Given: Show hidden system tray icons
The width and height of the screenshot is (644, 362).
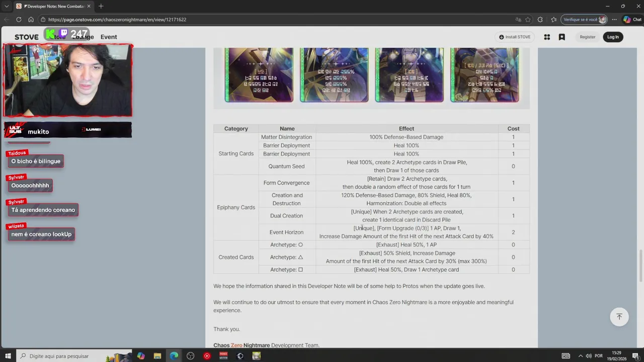Looking at the screenshot, I should point(580,356).
